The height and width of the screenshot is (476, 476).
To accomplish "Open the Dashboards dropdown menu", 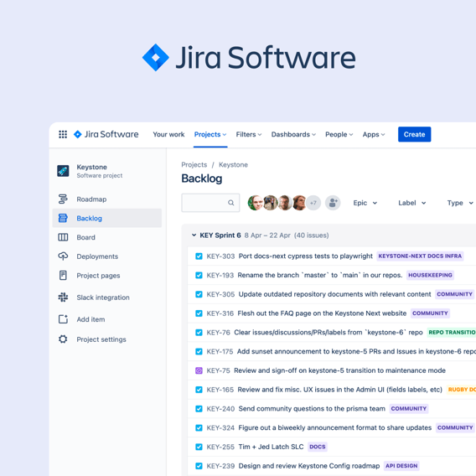I will 293,134.
